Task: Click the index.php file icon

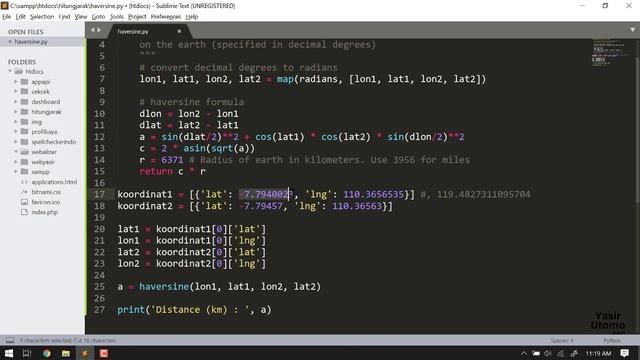Action: tap(24, 212)
